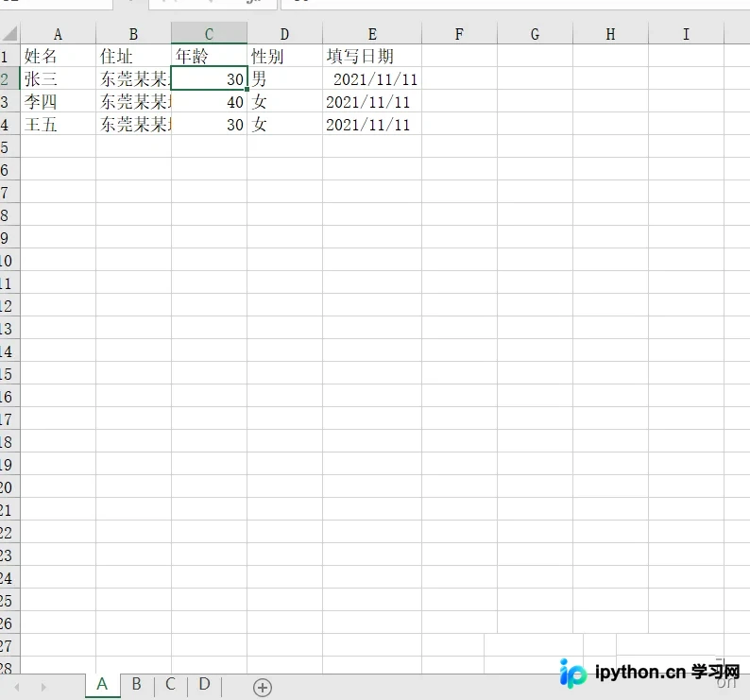Click the select-all corner triangle
The width and height of the screenshot is (750, 700).
[9, 33]
